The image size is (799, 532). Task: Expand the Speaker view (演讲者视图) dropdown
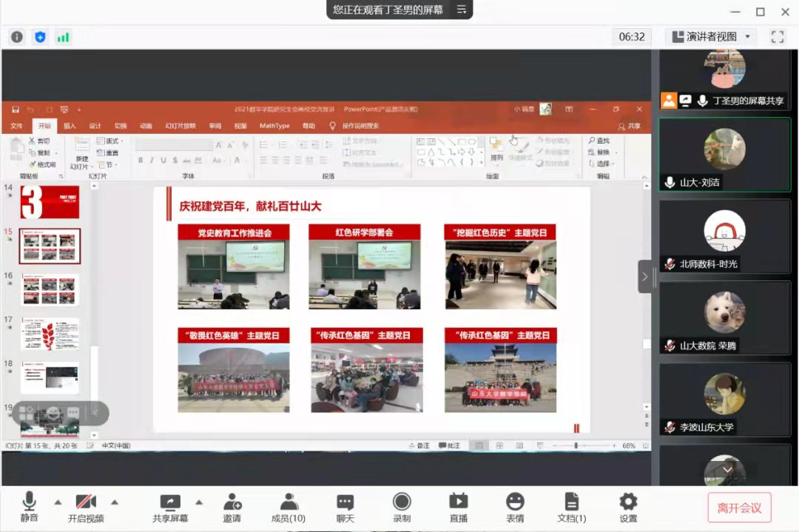click(x=748, y=37)
